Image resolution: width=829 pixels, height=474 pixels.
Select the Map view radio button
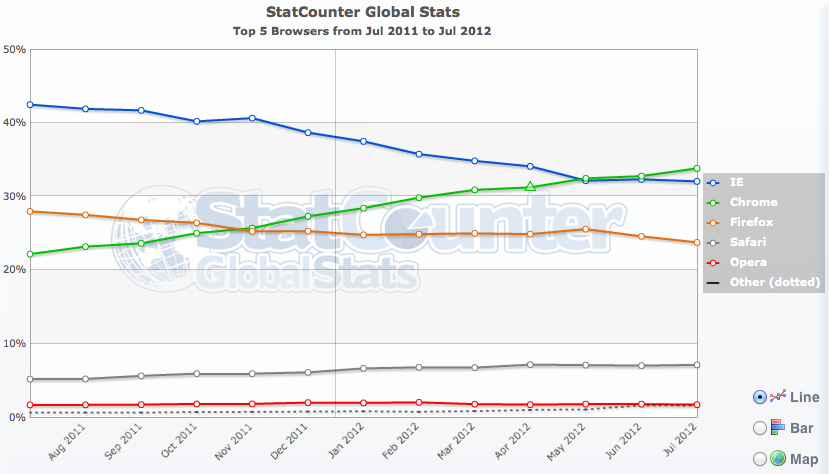760,458
